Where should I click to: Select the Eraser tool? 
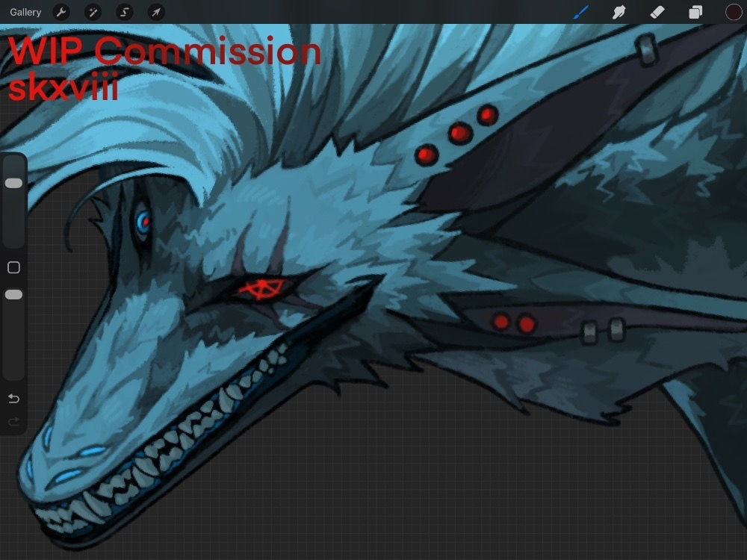pyautogui.click(x=657, y=12)
